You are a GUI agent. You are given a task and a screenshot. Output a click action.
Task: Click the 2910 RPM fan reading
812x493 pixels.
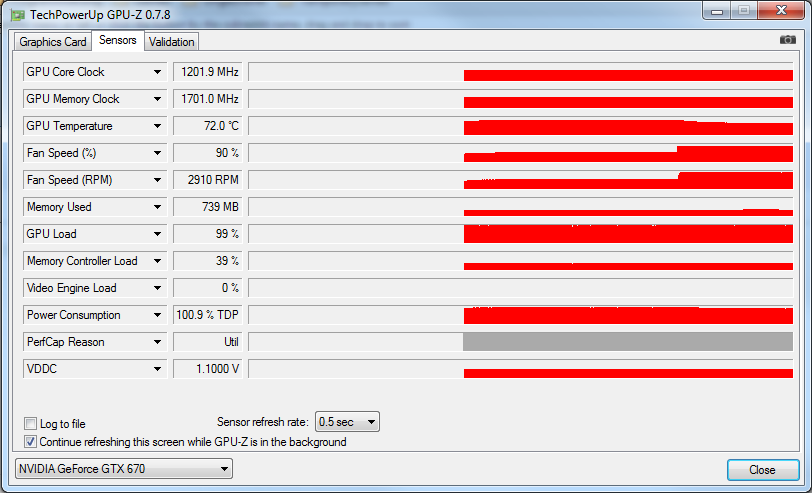point(208,180)
